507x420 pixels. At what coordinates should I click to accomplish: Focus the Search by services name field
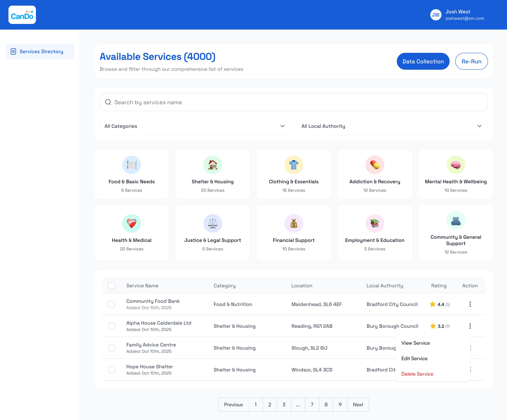(x=294, y=102)
